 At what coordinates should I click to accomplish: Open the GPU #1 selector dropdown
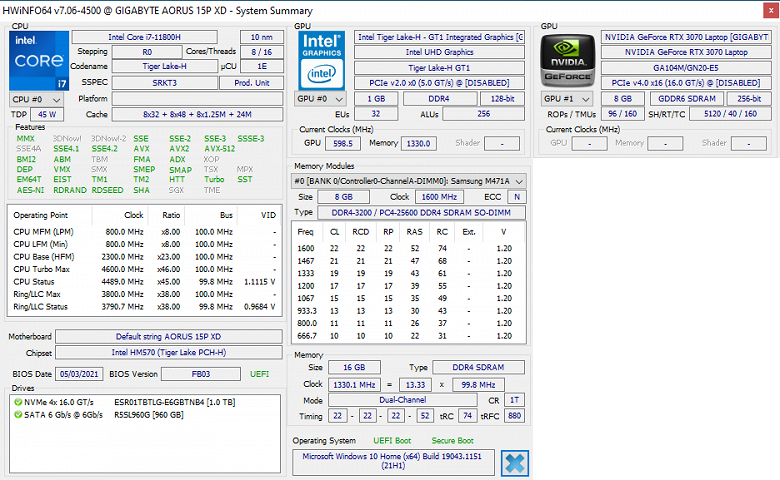[x=568, y=99]
